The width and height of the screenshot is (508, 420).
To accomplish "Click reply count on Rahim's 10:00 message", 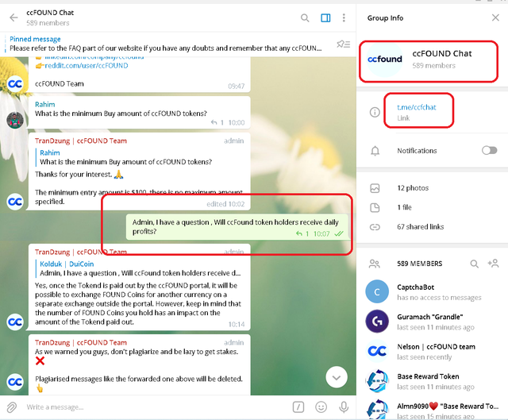I will tap(217, 122).
